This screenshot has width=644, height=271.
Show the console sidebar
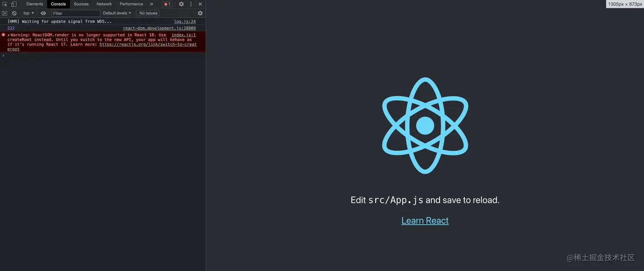pyautogui.click(x=5, y=13)
